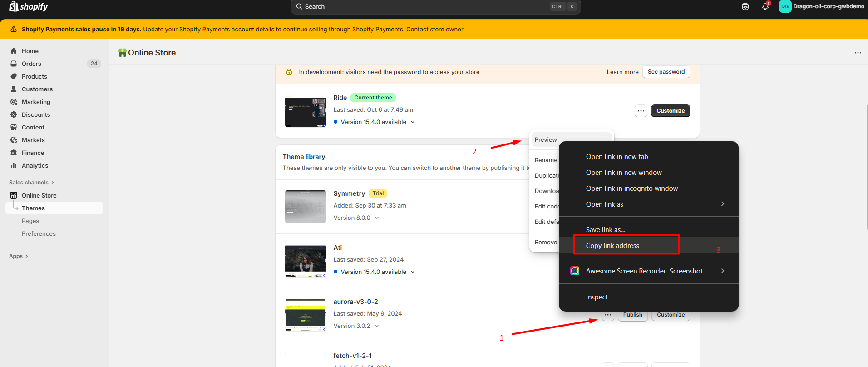Select Rename in theme actions menu

point(546,160)
